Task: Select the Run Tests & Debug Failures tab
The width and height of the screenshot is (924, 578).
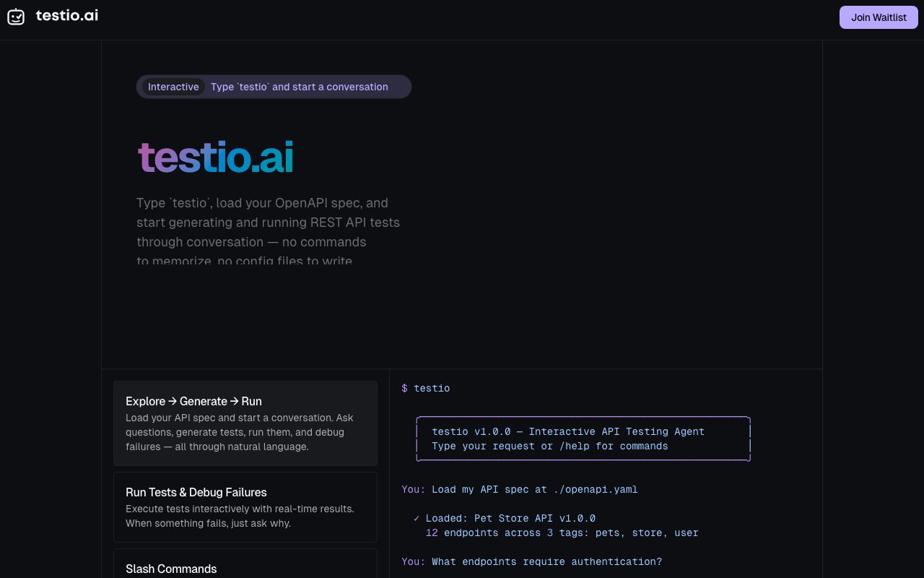Action: click(x=245, y=507)
